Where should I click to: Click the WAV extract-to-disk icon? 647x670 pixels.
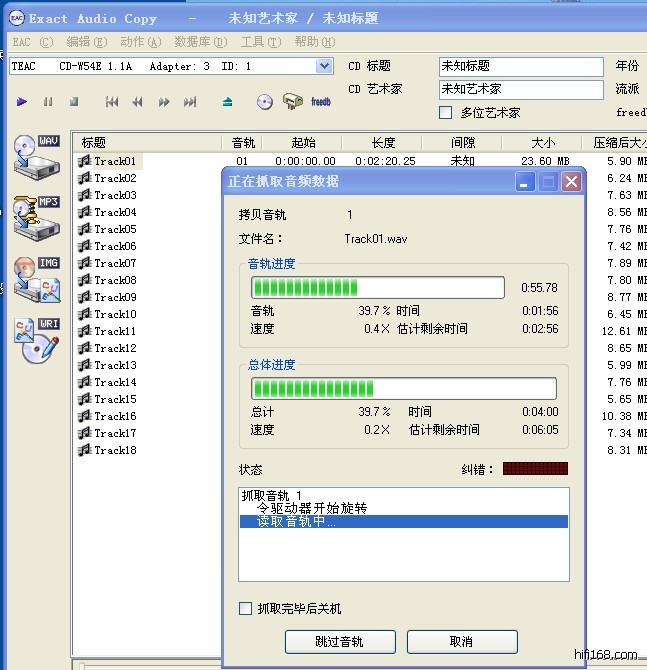(37, 155)
